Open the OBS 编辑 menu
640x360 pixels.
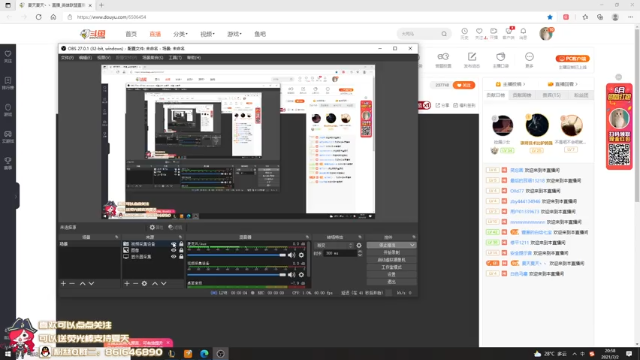(85, 58)
